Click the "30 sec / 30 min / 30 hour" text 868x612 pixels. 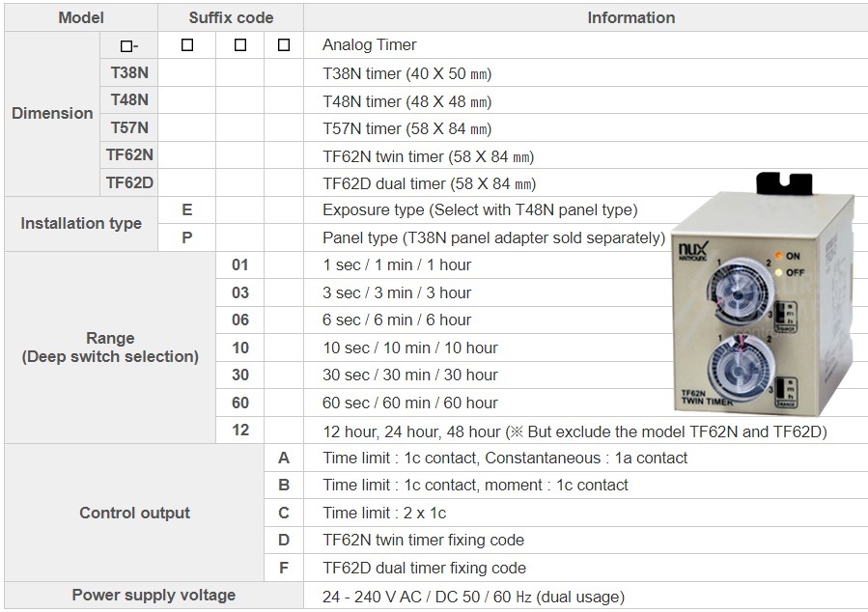coord(410,376)
